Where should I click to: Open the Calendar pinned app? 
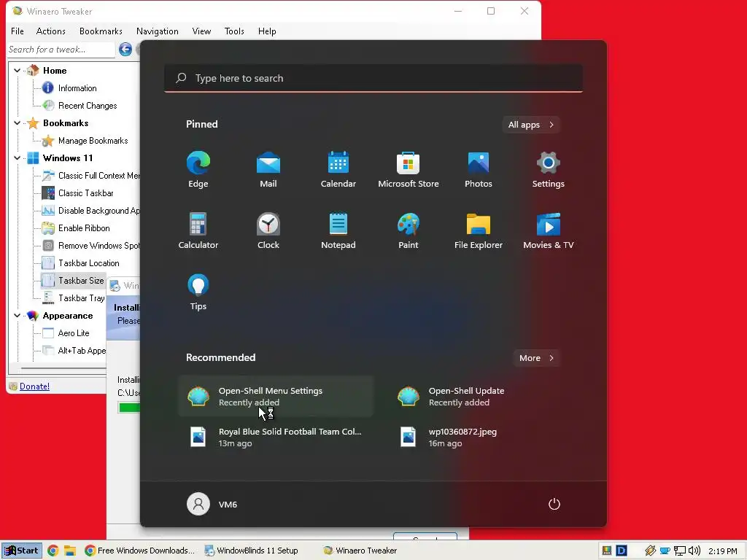click(338, 169)
